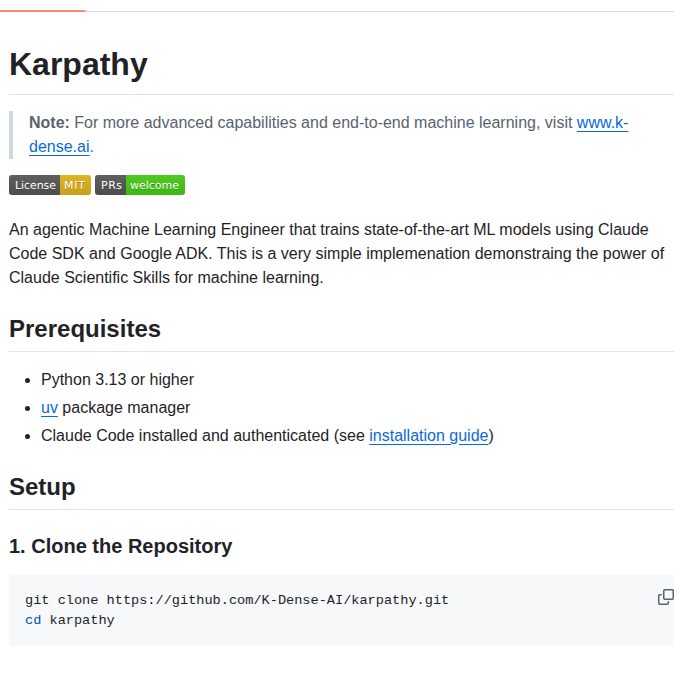The image size is (674, 674).
Task: Click the 'cd karpathy' command line
Action: coord(70,620)
